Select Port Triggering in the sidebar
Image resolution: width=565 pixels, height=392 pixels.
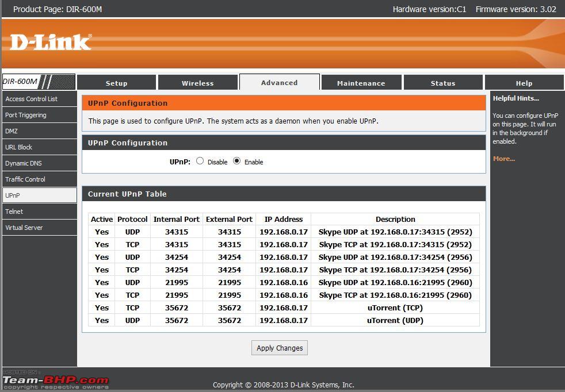39,115
